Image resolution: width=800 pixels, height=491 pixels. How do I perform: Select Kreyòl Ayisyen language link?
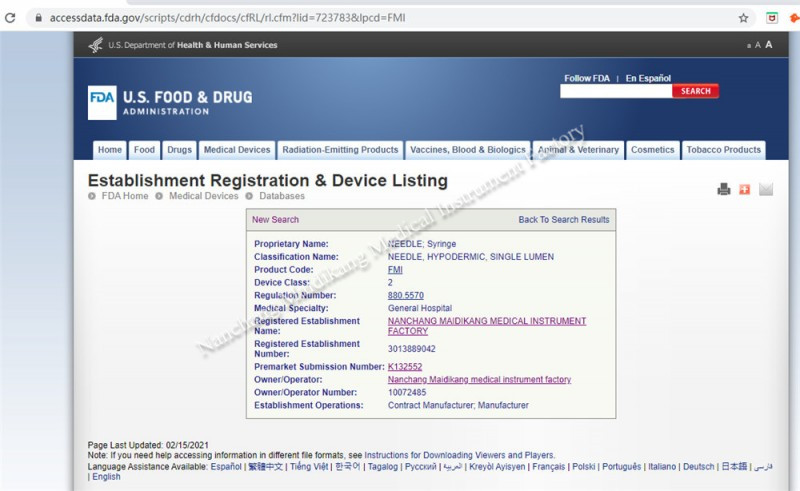(x=497, y=467)
